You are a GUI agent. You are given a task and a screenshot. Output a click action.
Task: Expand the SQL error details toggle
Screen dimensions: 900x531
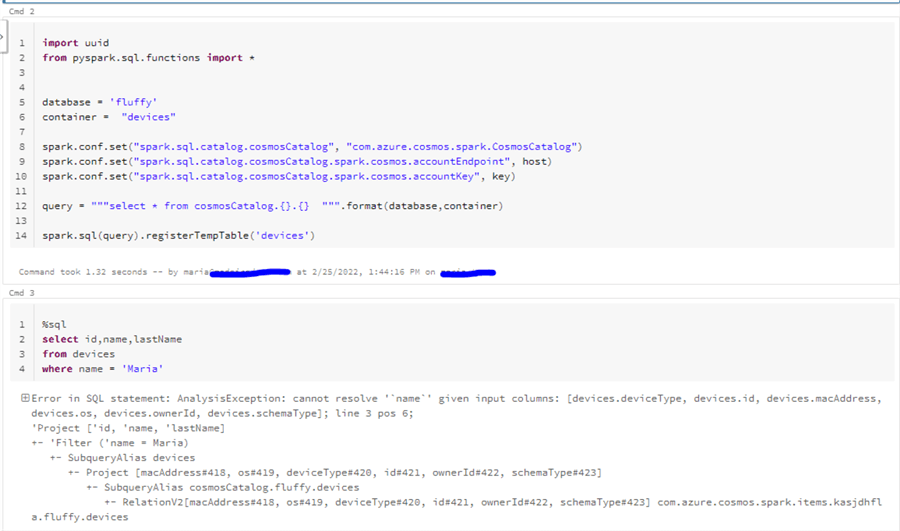tap(25, 398)
